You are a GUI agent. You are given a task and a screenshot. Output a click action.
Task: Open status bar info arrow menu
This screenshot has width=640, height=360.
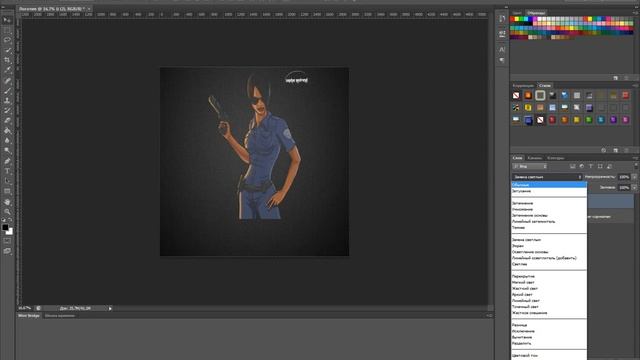coord(110,309)
